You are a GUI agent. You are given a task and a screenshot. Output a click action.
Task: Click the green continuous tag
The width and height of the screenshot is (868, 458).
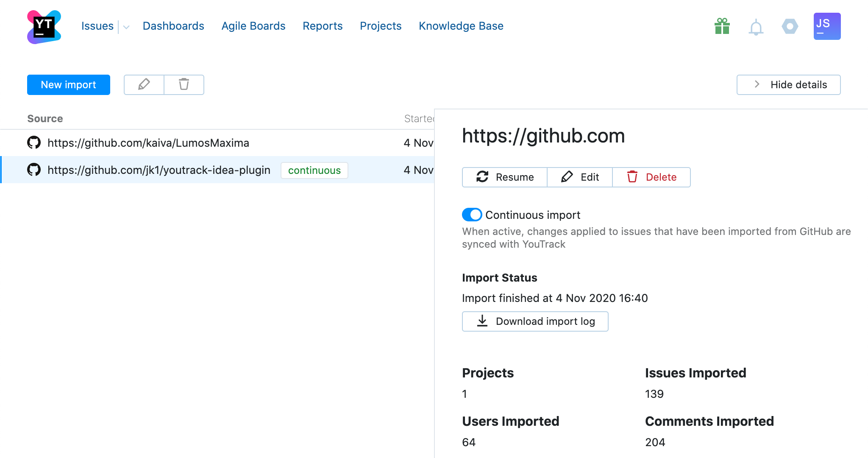tap(314, 170)
